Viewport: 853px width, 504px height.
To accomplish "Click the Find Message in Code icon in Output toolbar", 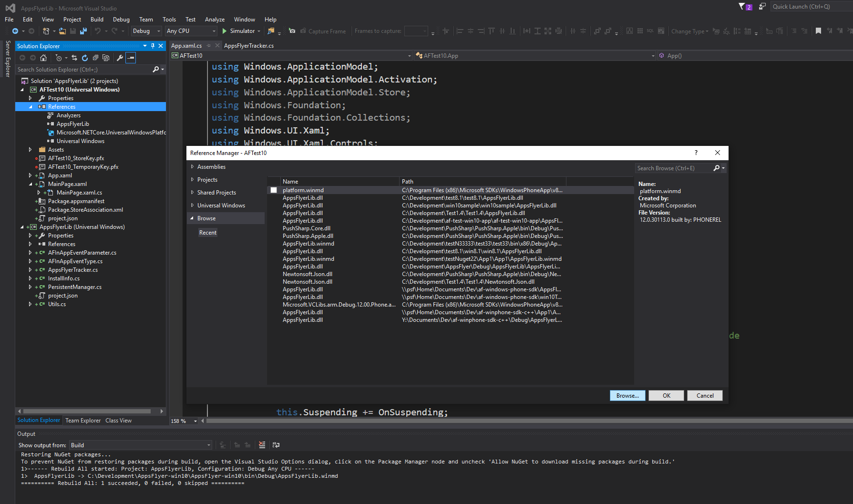I will [x=222, y=445].
